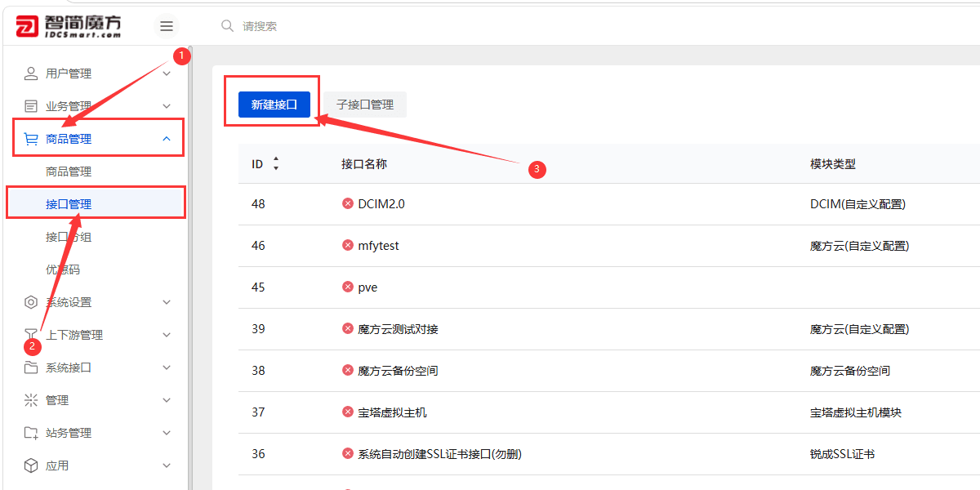This screenshot has height=490, width=980.
Task: Click the 接口名称 column header
Action: (364, 163)
